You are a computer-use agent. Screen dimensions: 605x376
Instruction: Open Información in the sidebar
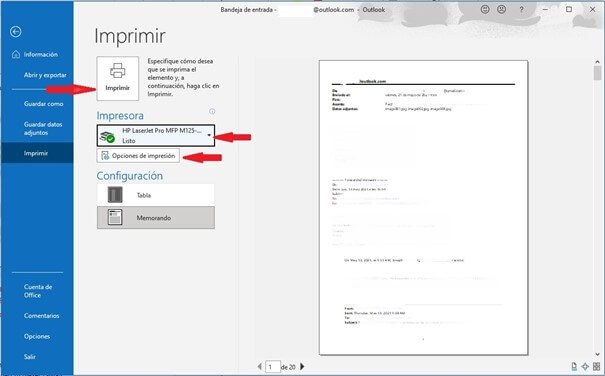tap(41, 54)
